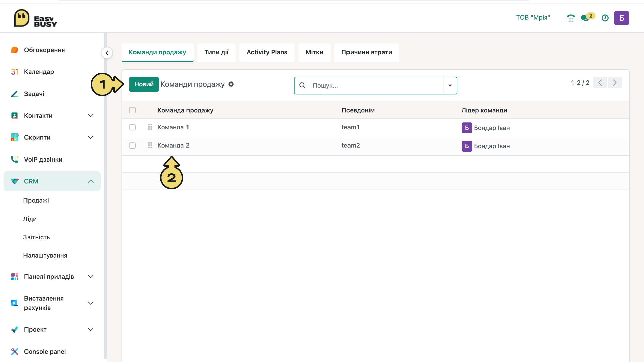Screen dimensions: 644x362
Task: Click the CRM handshake icon
Action: 14,181
